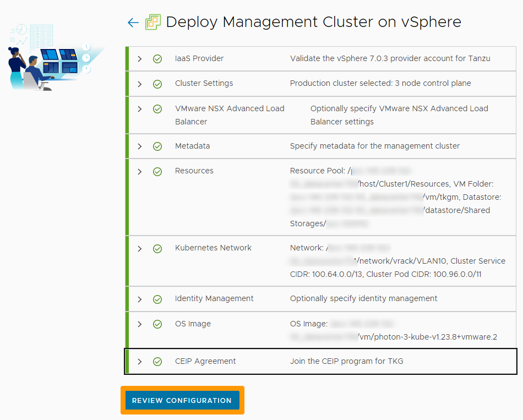This screenshot has height=420, width=523.
Task: Click 'Optionally specify identity management' text
Action: 363,298
